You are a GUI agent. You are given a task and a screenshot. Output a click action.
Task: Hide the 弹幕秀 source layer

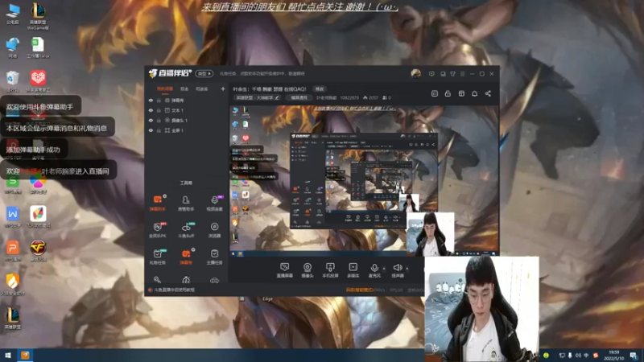pos(151,100)
